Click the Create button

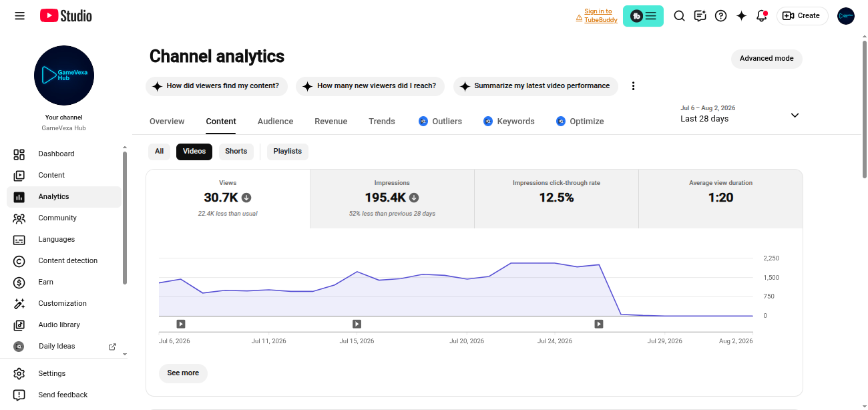[802, 16]
